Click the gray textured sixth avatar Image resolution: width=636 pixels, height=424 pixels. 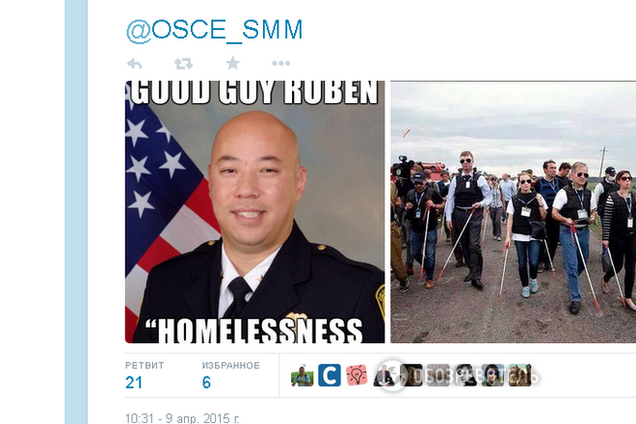438,375
